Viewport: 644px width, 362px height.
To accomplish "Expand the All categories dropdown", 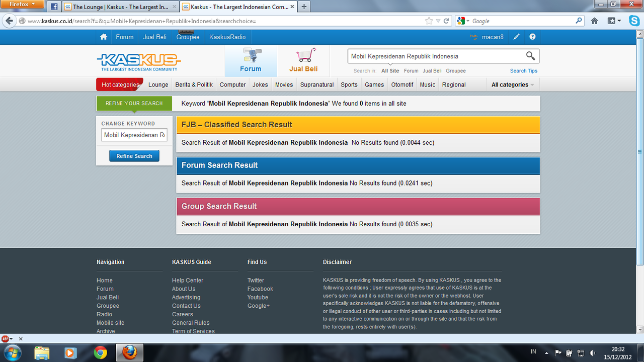I will pyautogui.click(x=513, y=84).
